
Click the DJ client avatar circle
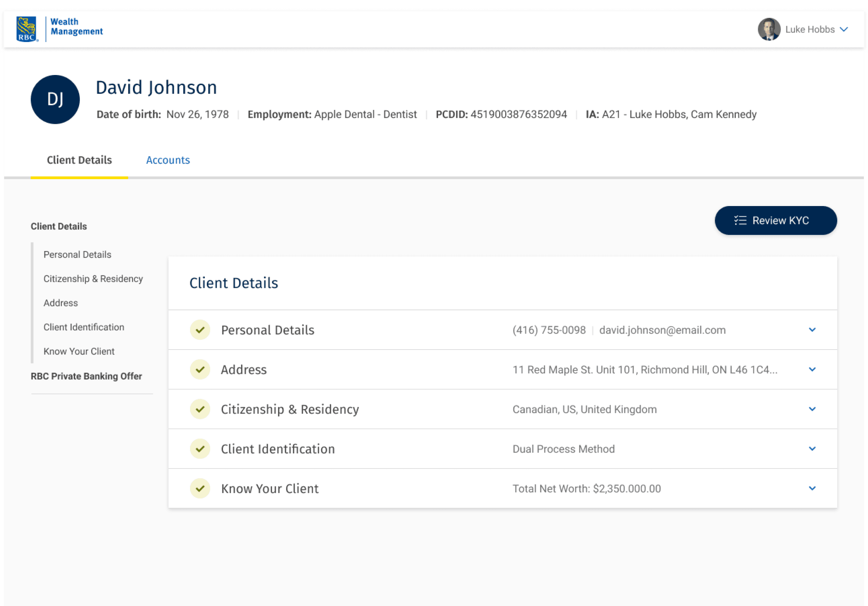pyautogui.click(x=55, y=99)
